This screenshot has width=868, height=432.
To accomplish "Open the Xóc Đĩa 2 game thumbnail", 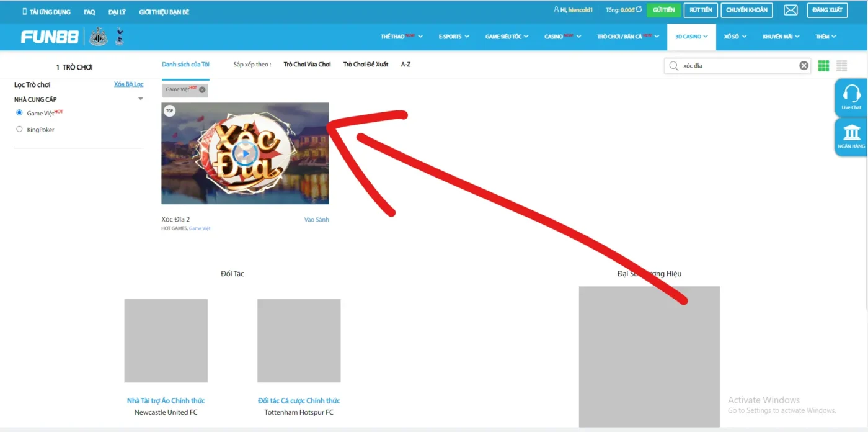I will pos(245,153).
